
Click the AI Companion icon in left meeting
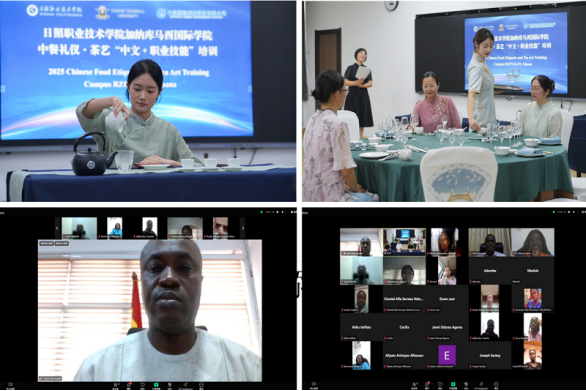coord(185,385)
